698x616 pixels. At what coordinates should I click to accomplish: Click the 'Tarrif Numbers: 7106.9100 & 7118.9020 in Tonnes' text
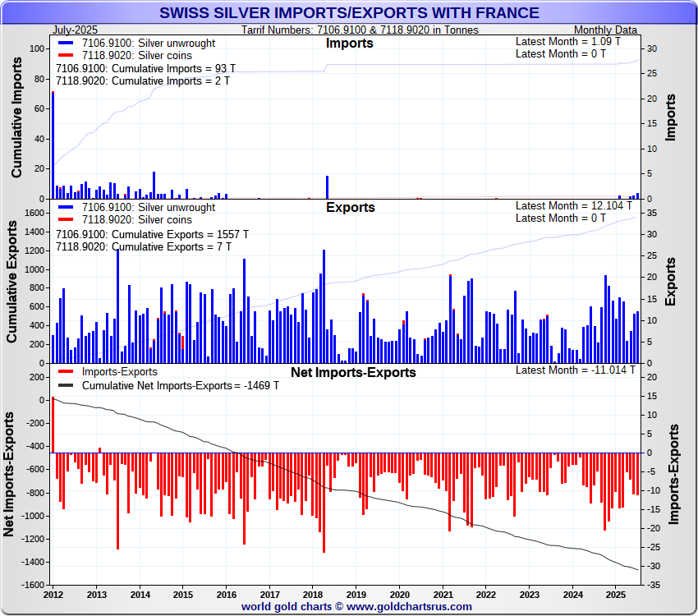tap(360, 30)
